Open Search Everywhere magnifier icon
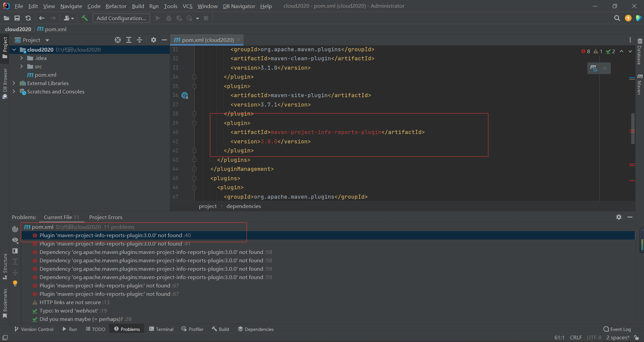The height and width of the screenshot is (342, 644). [617, 18]
